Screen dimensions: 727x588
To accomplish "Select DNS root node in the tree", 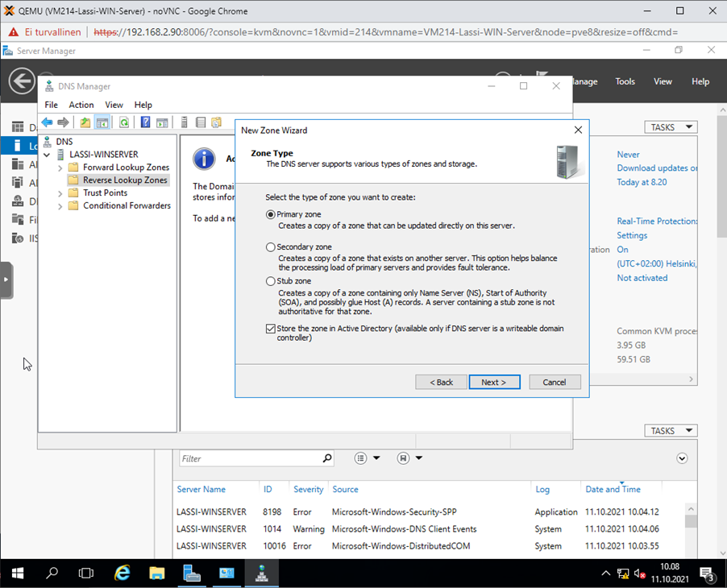I will click(x=64, y=142).
